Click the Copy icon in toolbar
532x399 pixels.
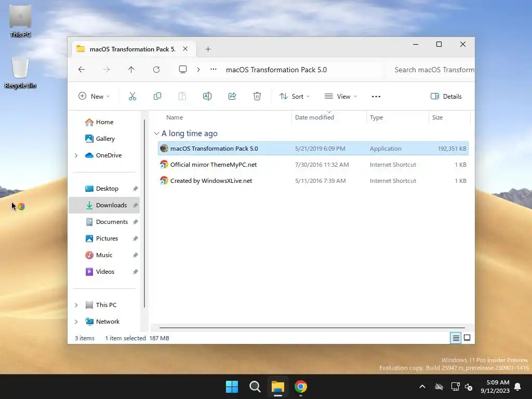click(x=157, y=96)
